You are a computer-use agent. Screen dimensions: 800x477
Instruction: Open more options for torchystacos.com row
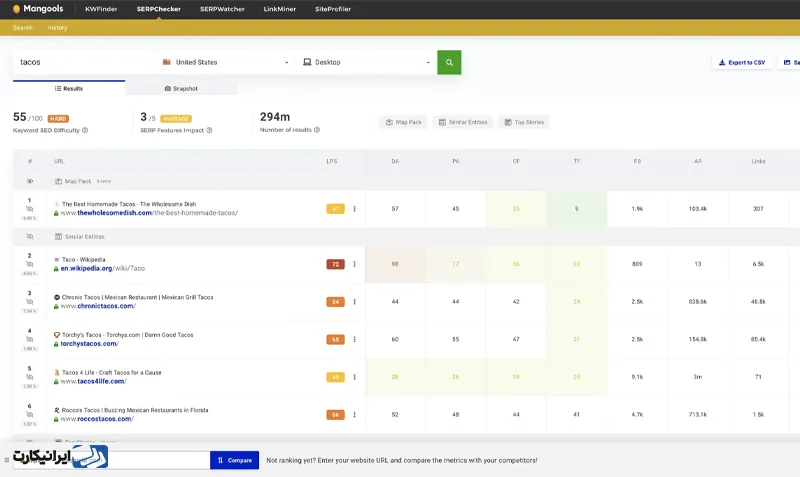tap(355, 339)
